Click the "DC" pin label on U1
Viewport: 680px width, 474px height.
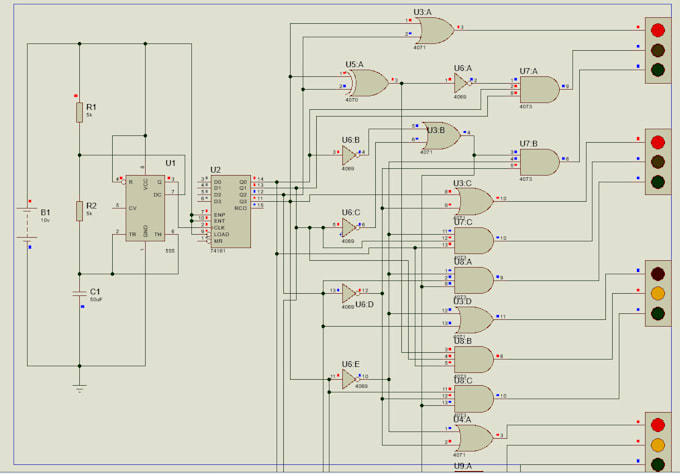(157, 195)
